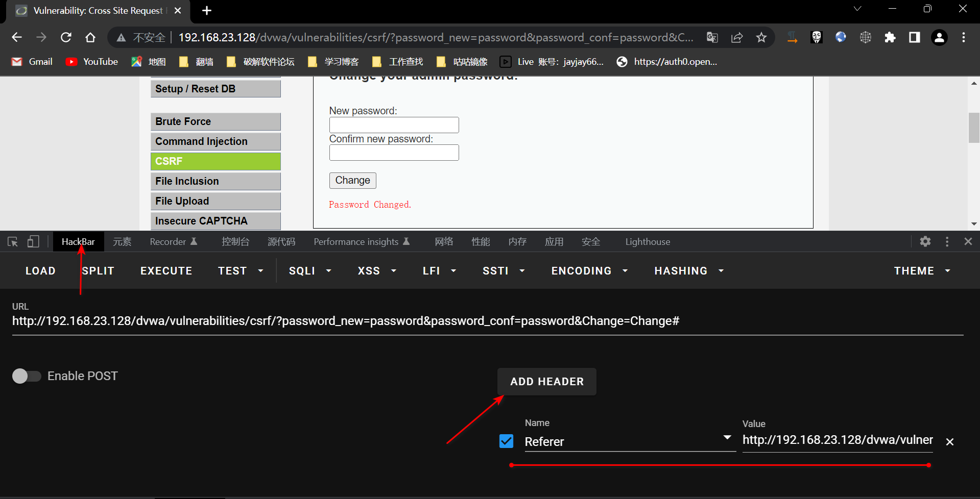Viewport: 980px width, 499px height.
Task: Open the Chrome extensions puzzle icon
Action: click(890, 37)
